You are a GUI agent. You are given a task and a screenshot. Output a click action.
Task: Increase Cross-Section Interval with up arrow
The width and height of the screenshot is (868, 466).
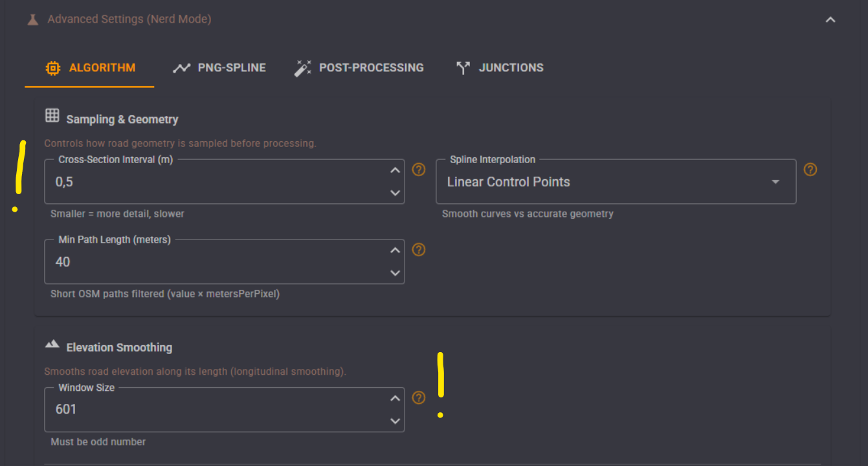tap(395, 170)
